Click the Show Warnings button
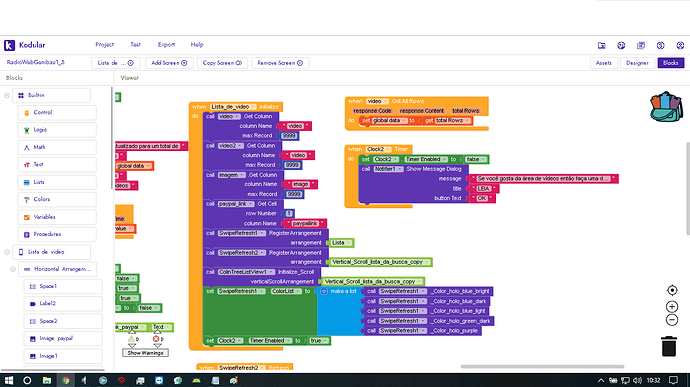The height and width of the screenshot is (387, 690). (x=145, y=353)
